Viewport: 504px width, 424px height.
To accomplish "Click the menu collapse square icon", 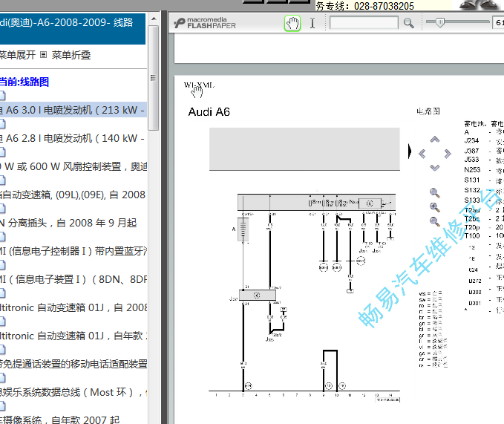I will click(43, 55).
